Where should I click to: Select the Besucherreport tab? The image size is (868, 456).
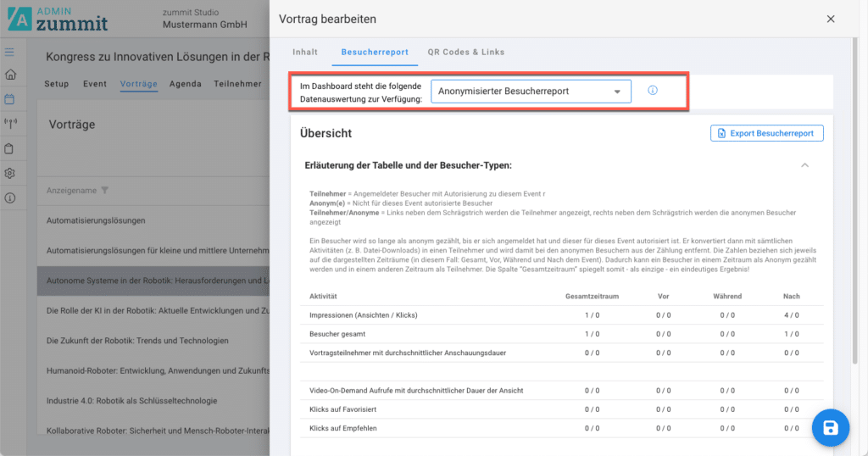pos(375,53)
